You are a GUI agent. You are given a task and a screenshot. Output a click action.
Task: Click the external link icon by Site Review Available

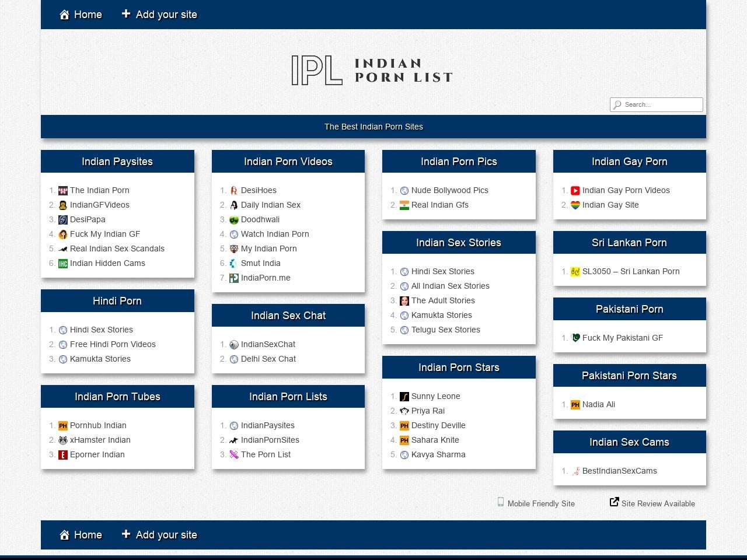coord(614,502)
